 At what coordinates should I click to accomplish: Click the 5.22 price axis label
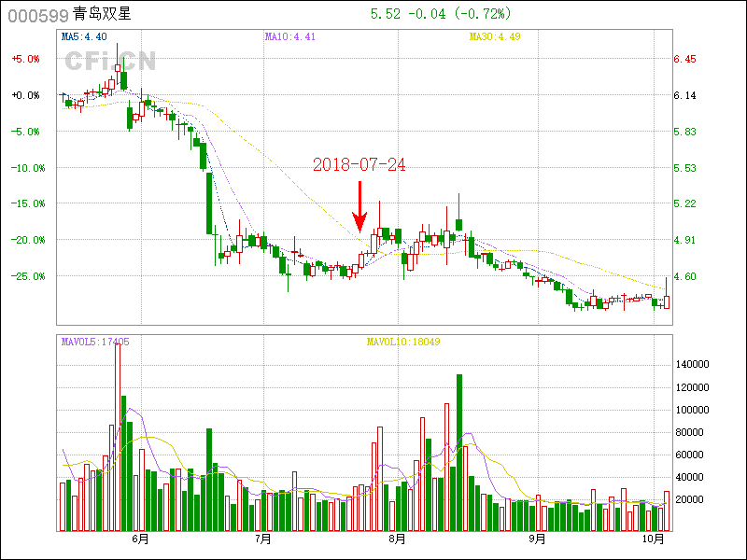tap(684, 203)
